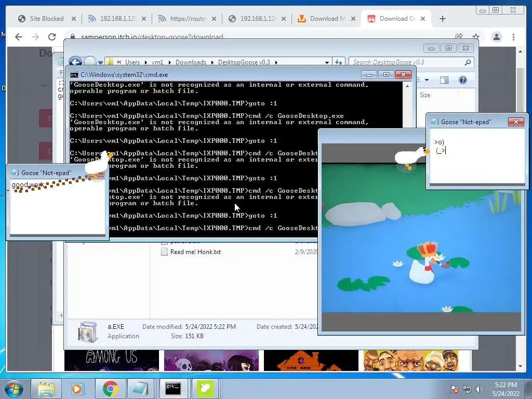
Task: Open the skull and girl game thumbnail
Action: (x=211, y=361)
